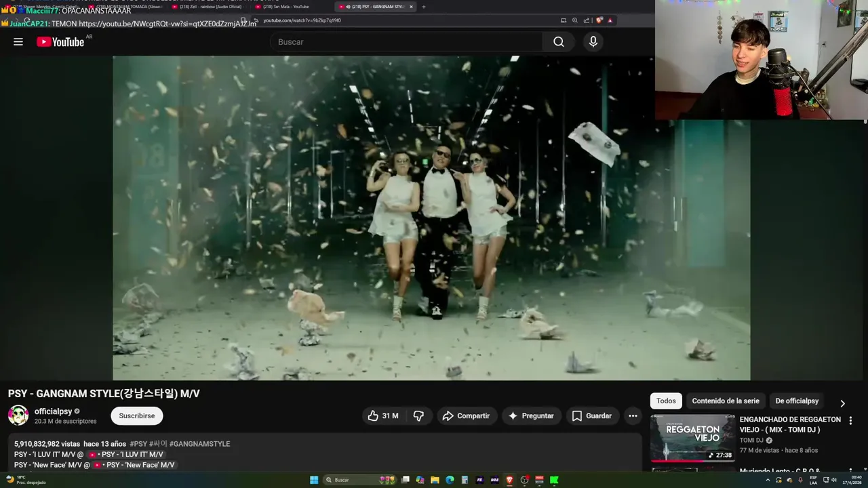Click the magnifier search button
This screenshot has width=868, height=488.
(x=558, y=42)
